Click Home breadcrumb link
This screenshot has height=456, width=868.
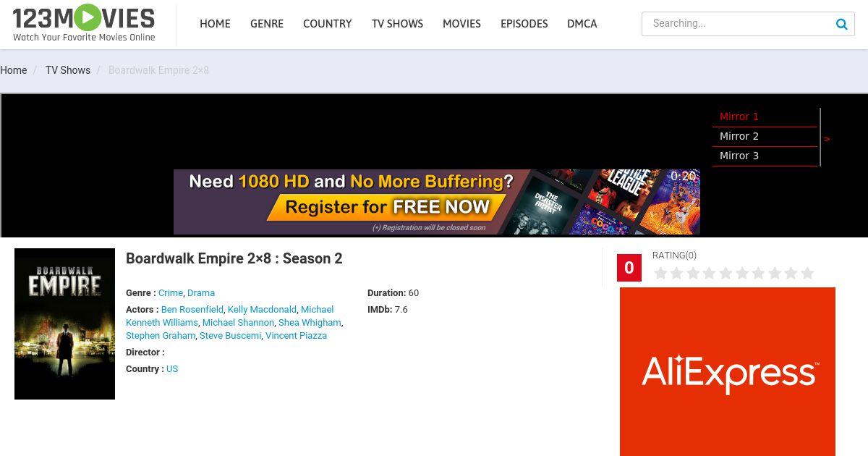[13, 70]
